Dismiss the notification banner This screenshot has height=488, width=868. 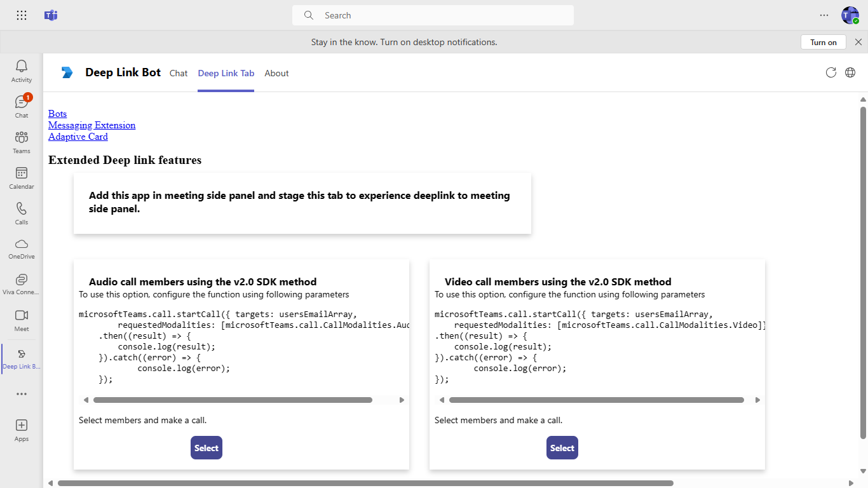click(858, 42)
